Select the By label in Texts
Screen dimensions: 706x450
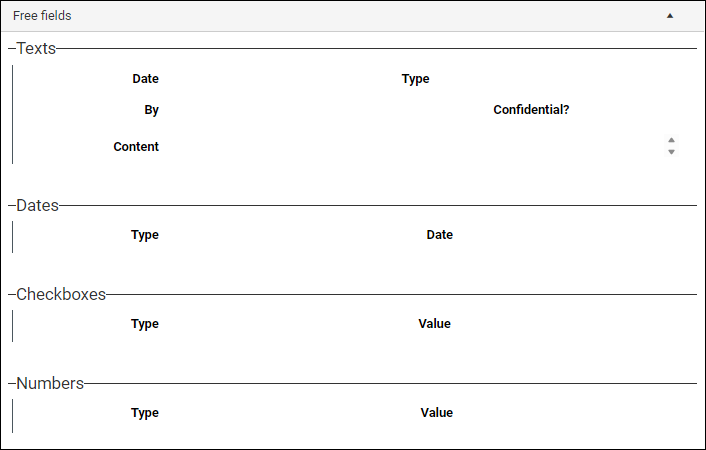[151, 110]
